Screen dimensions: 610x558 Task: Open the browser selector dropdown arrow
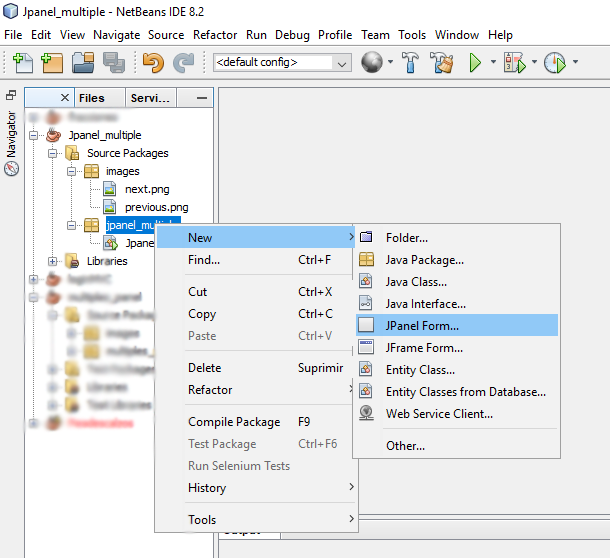[x=390, y=62]
